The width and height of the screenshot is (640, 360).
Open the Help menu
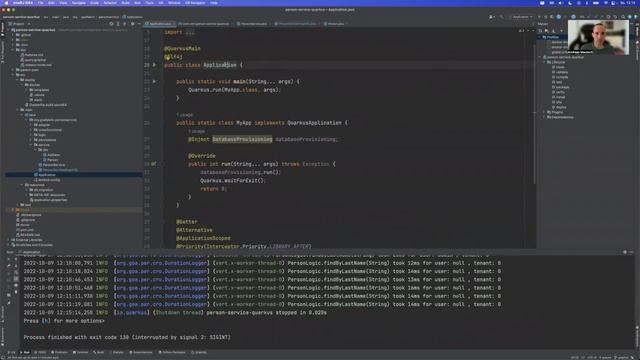(x=214, y=3)
